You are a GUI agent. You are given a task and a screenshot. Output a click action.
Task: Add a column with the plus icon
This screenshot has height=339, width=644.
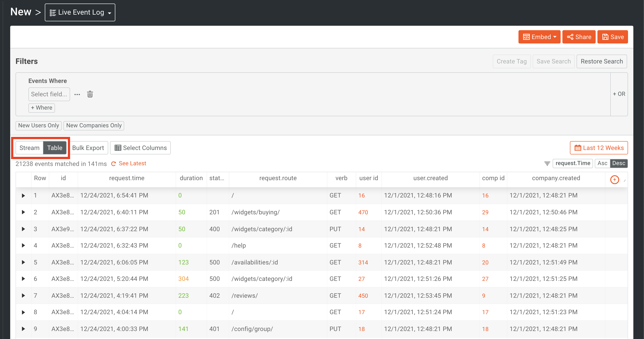coord(614,179)
